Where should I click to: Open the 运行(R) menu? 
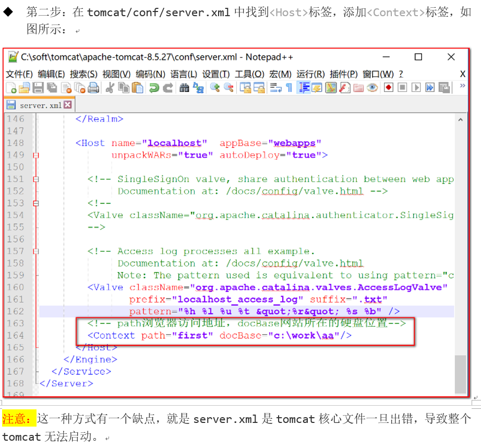point(310,74)
